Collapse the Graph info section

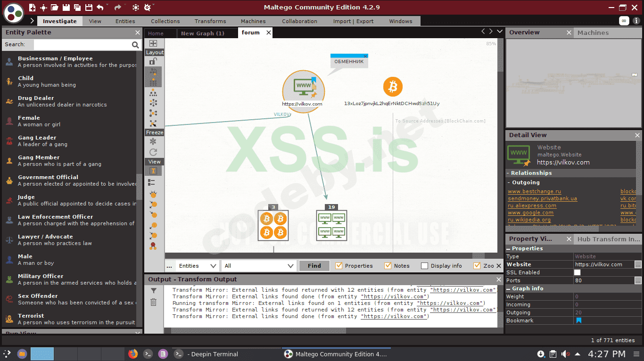pos(509,289)
